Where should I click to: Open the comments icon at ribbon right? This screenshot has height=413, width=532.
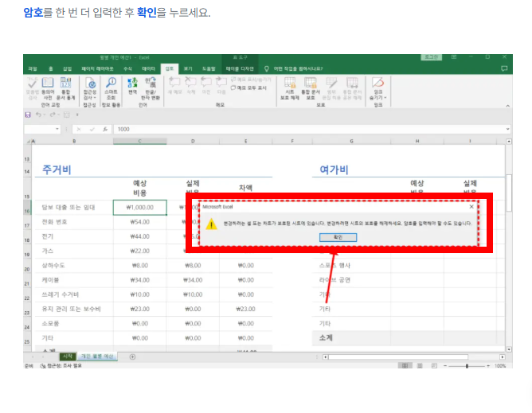coord(504,68)
